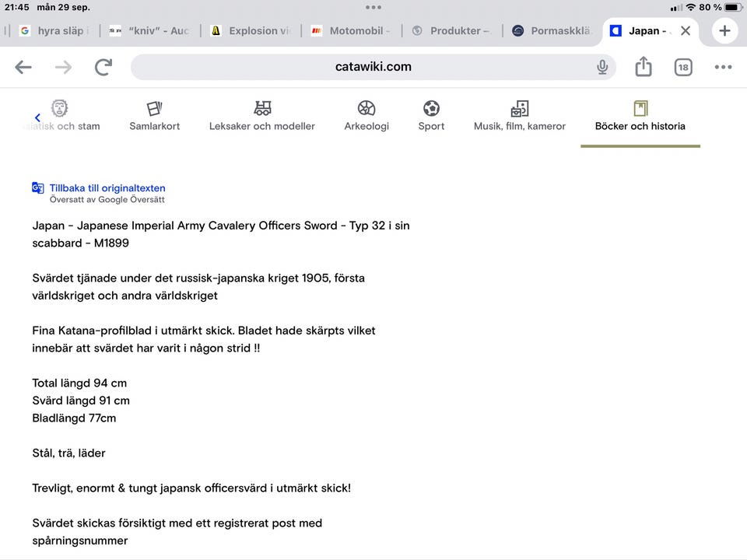This screenshot has width=747, height=560.
Task: Switch to the Produkter tab
Action: pyautogui.click(x=451, y=31)
